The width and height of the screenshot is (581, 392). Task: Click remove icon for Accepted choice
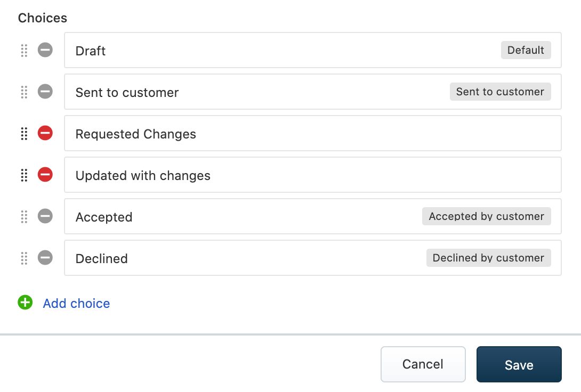45,216
